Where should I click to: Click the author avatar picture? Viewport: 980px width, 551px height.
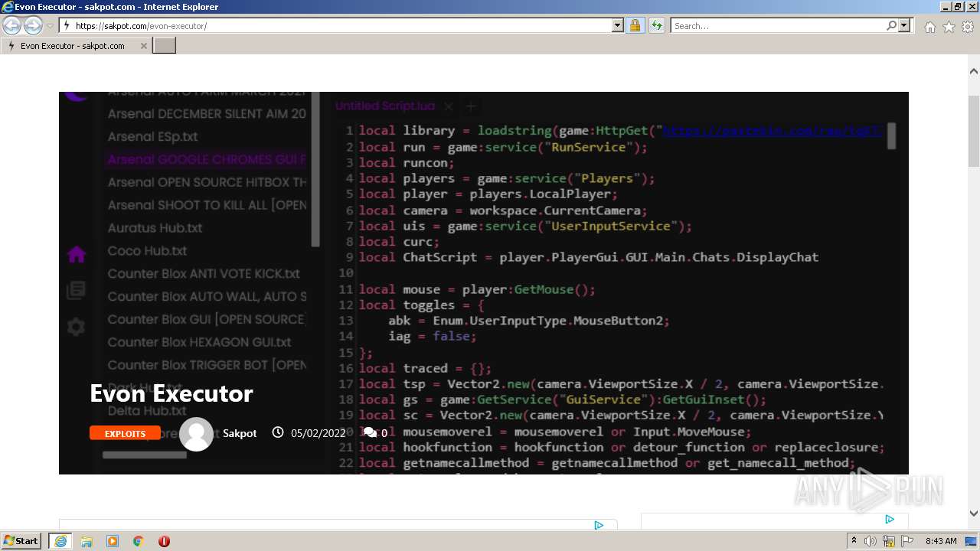(196, 434)
